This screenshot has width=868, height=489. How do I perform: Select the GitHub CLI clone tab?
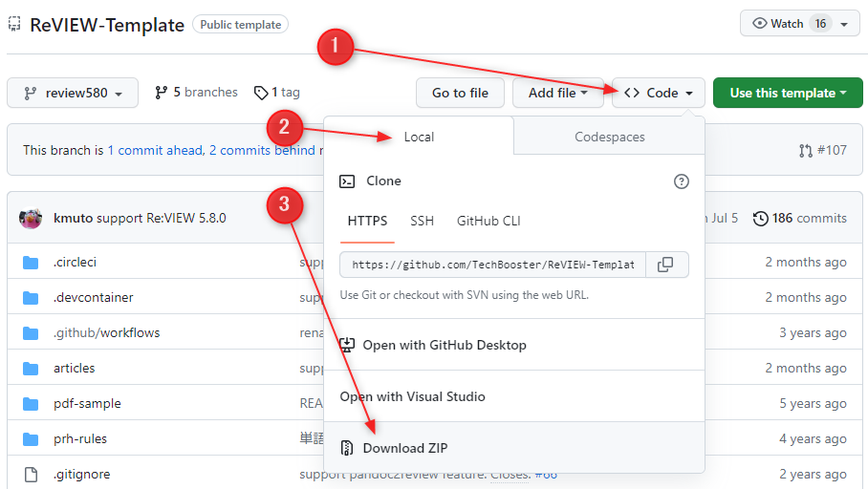point(488,222)
